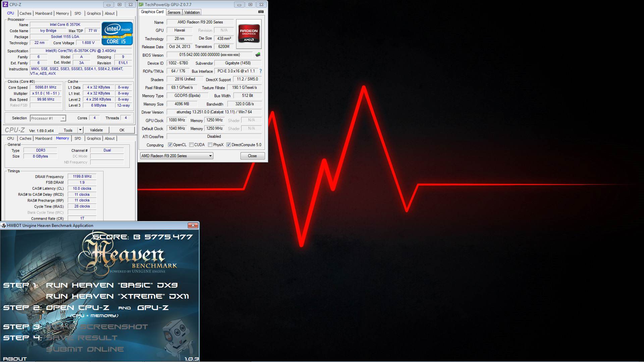Click the FSB:DRAM ratio value 1:9

(x=82, y=182)
